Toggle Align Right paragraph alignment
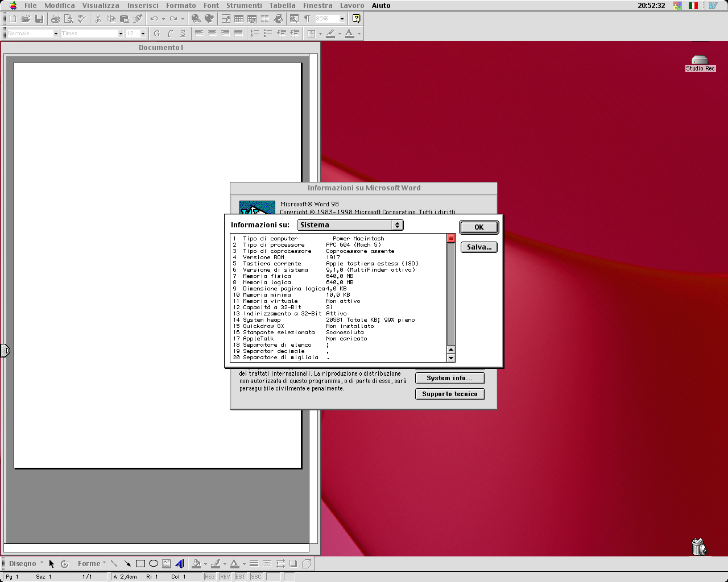 tap(225, 34)
